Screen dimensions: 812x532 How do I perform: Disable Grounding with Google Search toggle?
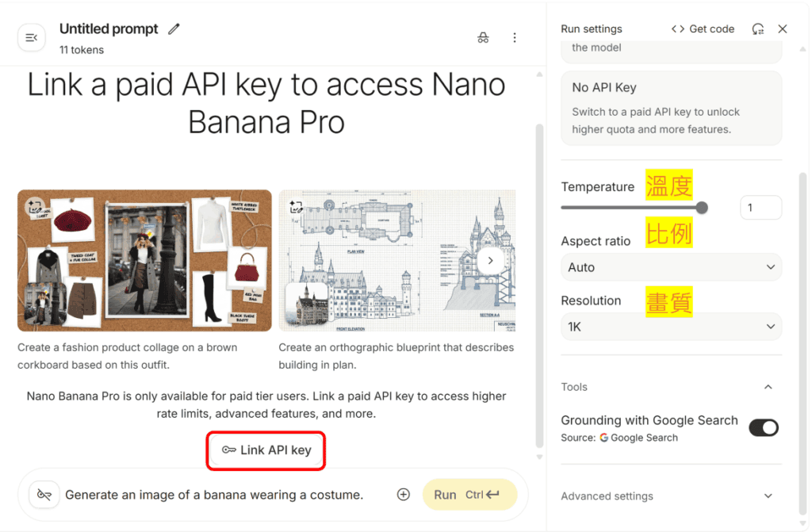pyautogui.click(x=764, y=428)
